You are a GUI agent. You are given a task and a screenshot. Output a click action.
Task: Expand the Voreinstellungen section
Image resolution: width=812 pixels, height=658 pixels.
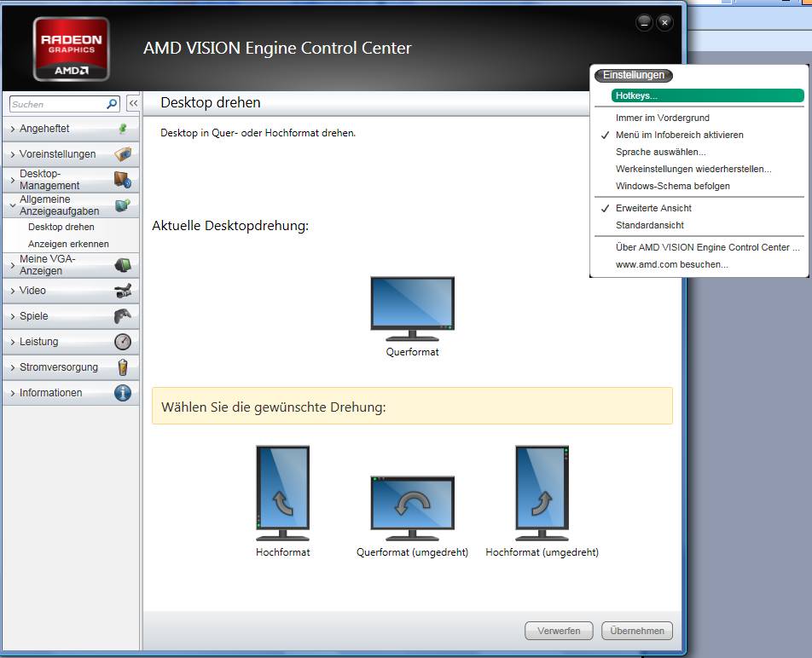click(x=71, y=154)
